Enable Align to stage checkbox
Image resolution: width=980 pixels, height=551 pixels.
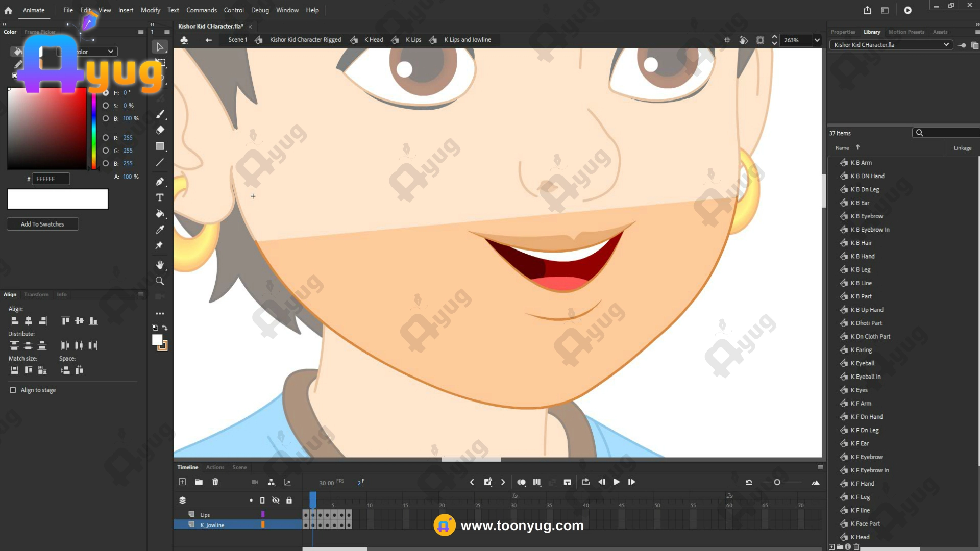(13, 390)
